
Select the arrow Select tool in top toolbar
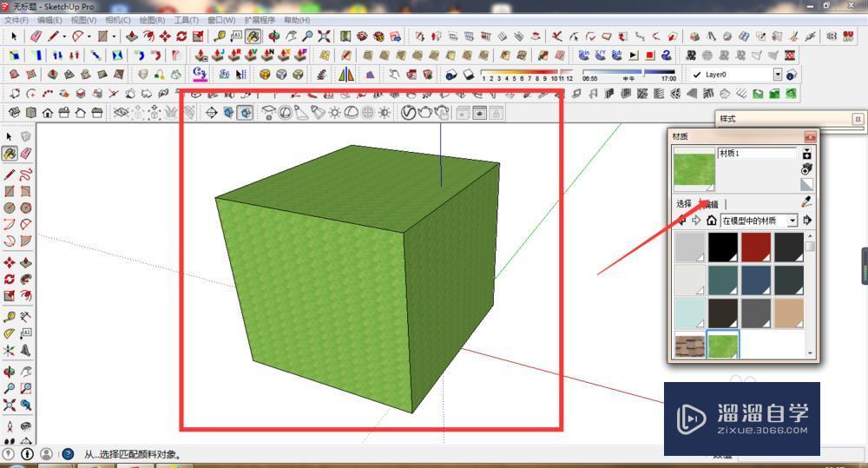[x=14, y=36]
